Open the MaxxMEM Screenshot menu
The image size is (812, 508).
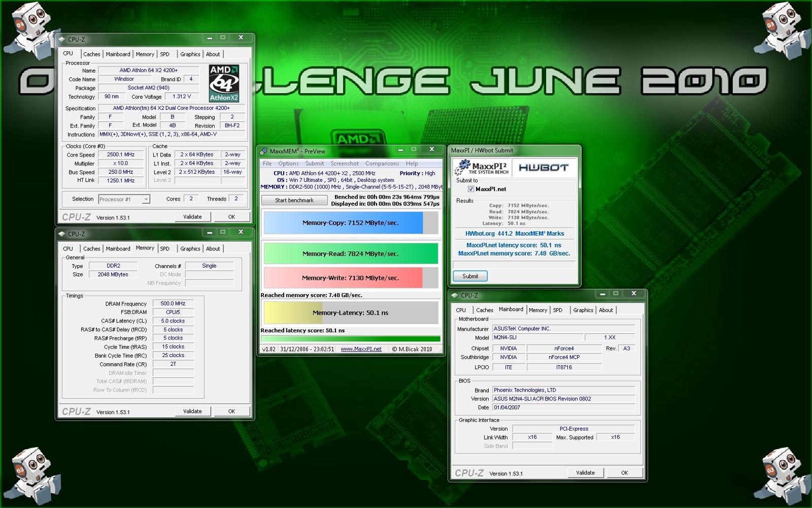point(345,164)
